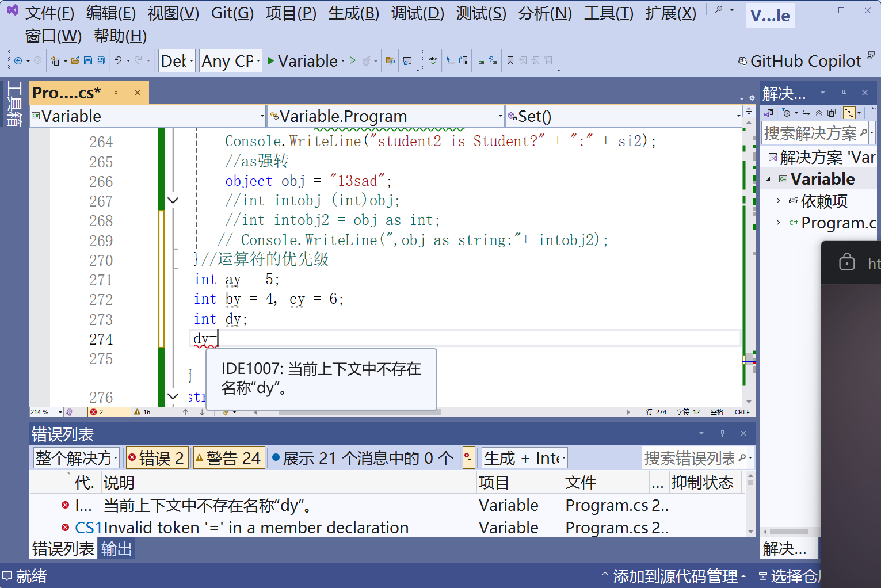Screen dimensions: 881x588
Task: Click the Comment Selection toolbar icon
Action: (x=480, y=60)
